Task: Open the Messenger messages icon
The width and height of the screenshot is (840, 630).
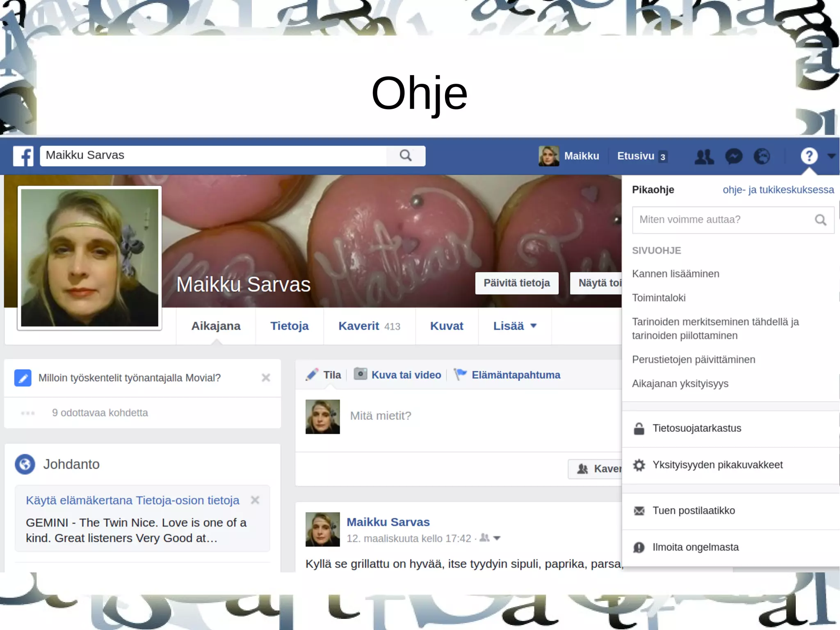Action: (x=733, y=156)
